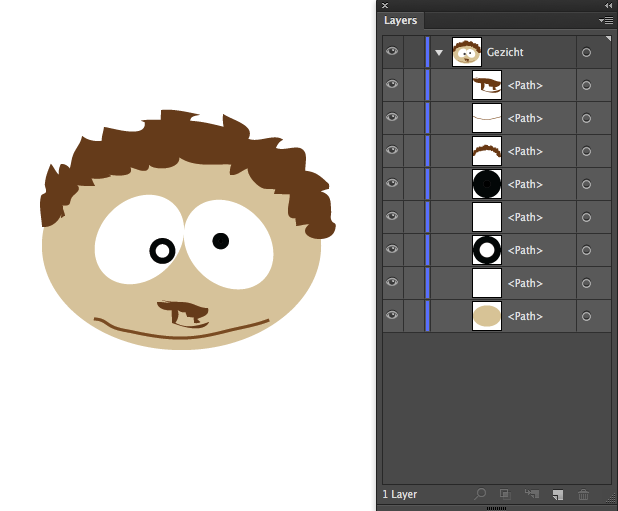618x511 pixels.
Task: Hide the black ring path
Action: pos(392,249)
